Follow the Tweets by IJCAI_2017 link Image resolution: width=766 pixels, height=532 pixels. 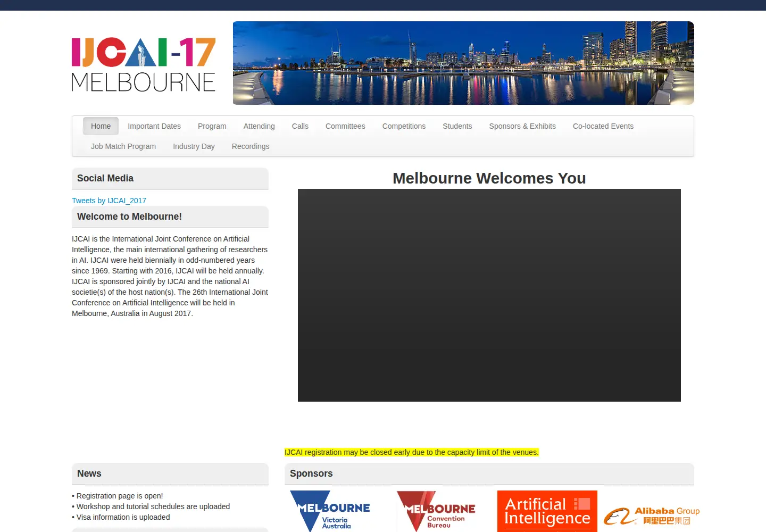pyautogui.click(x=109, y=201)
